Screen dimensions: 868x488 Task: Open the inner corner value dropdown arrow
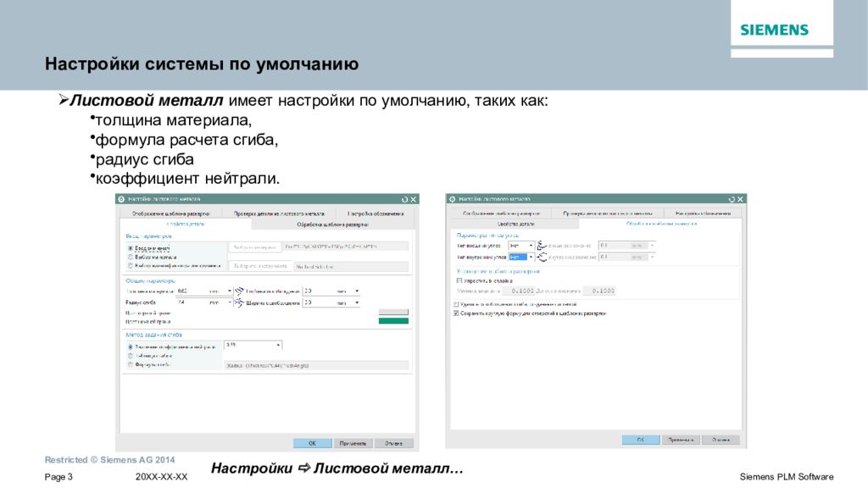point(652,257)
